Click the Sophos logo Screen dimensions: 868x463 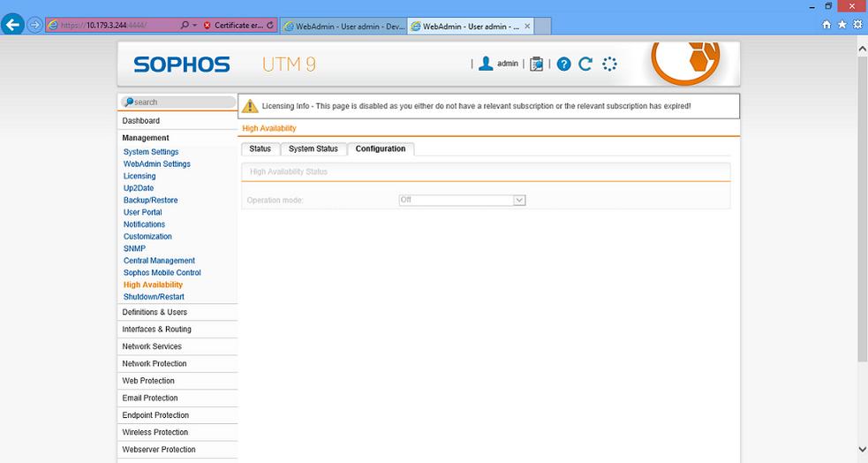click(182, 65)
